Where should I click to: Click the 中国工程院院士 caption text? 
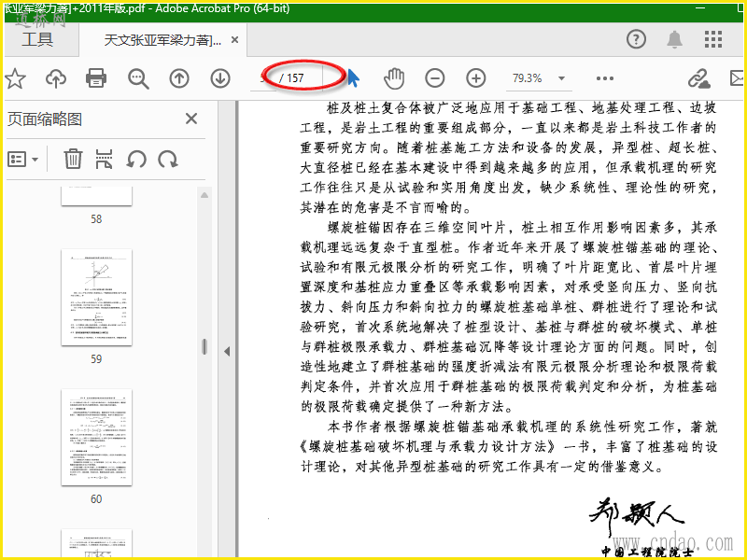[647, 552]
